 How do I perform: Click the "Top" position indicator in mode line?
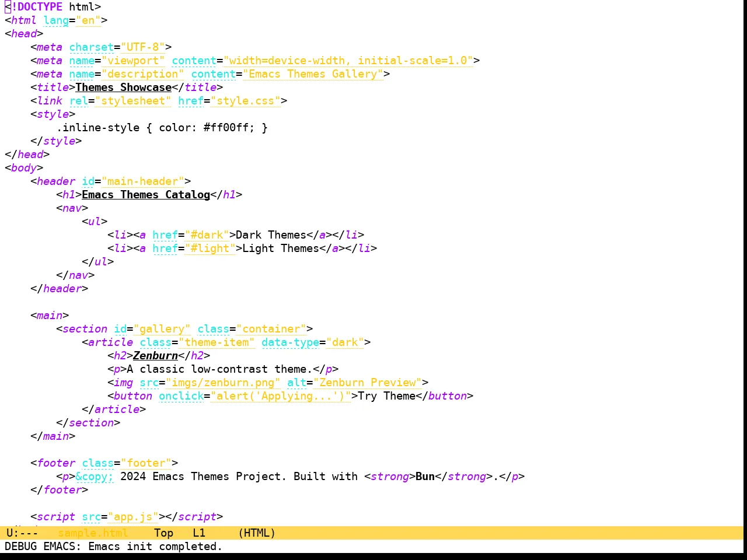click(x=163, y=533)
